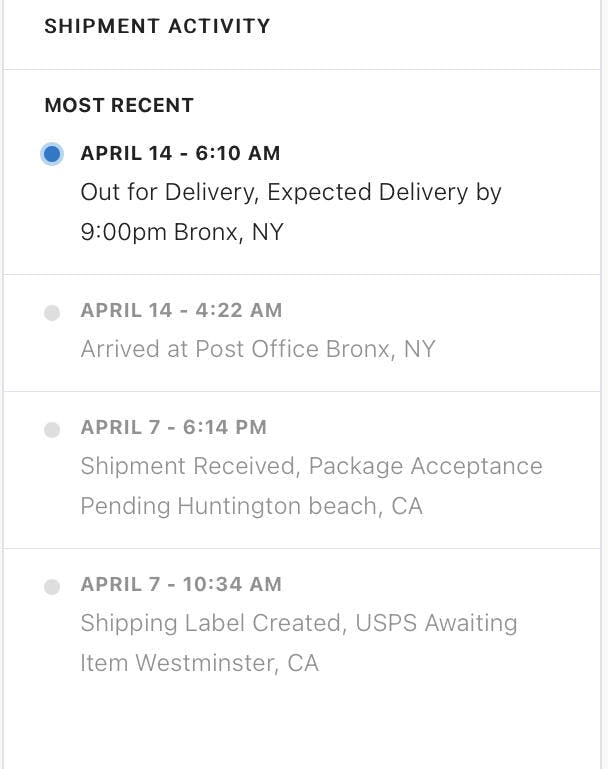
Task: Select the MOST RECENT label
Action: click(x=119, y=105)
